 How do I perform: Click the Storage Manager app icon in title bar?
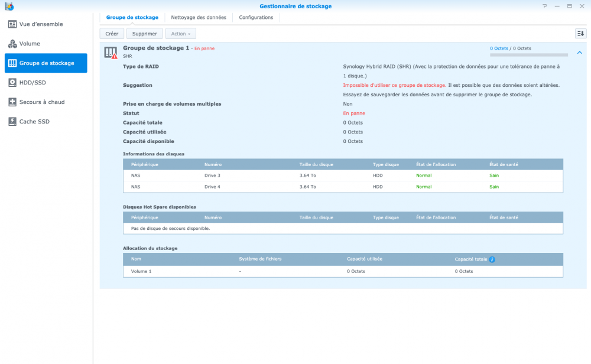tap(8, 6)
